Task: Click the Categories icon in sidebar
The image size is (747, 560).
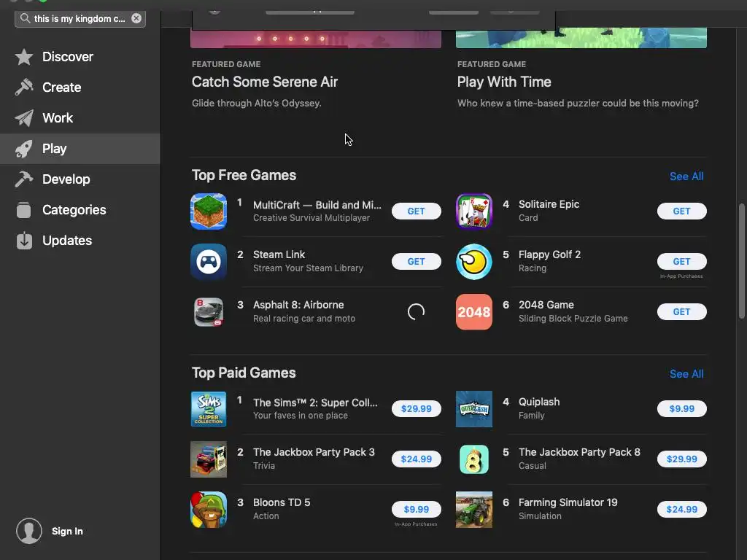Action: [x=24, y=209]
